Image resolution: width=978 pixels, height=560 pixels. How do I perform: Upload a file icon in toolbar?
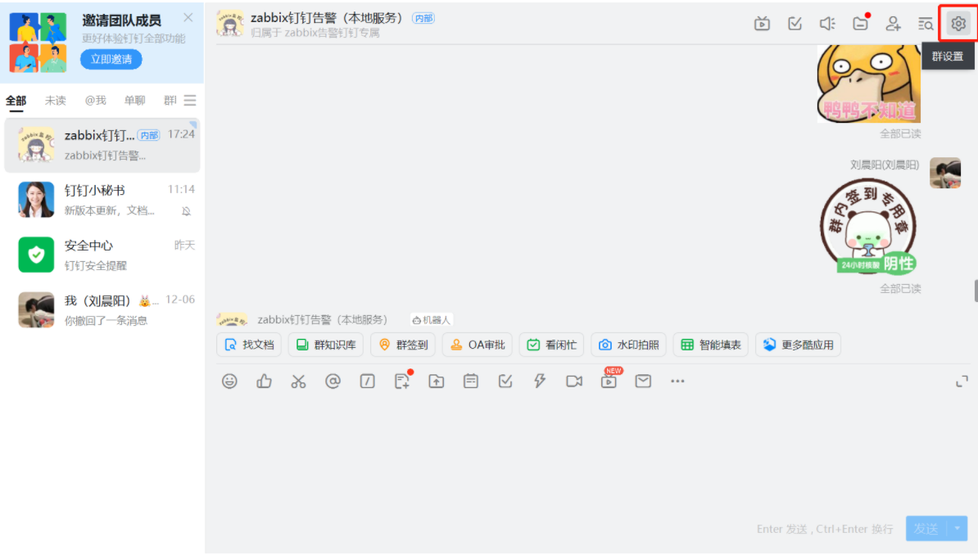point(436,381)
